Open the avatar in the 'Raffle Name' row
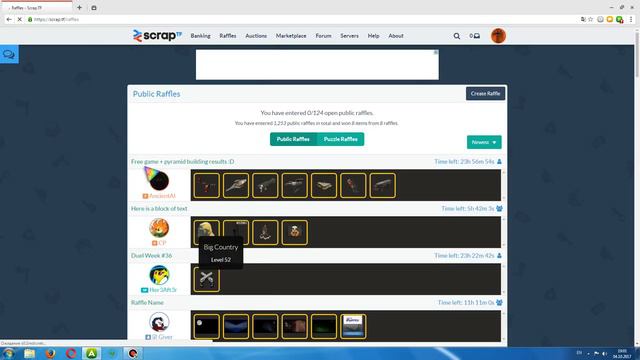 point(159,322)
